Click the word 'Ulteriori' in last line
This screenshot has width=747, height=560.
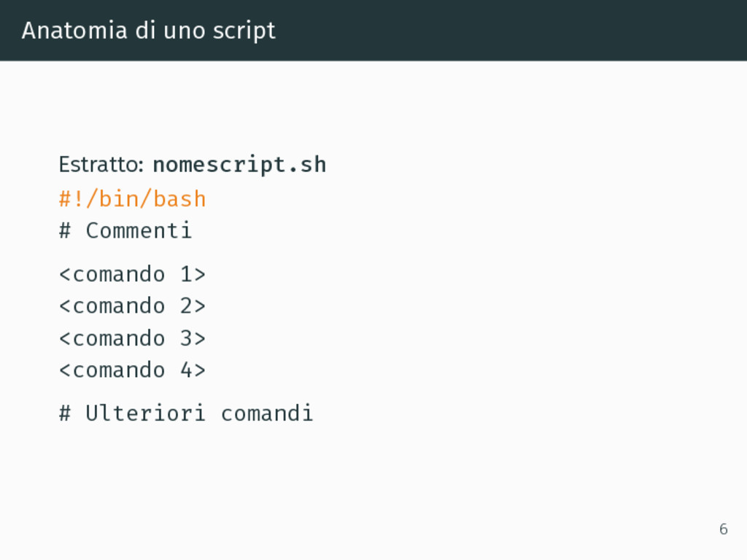[146, 413]
